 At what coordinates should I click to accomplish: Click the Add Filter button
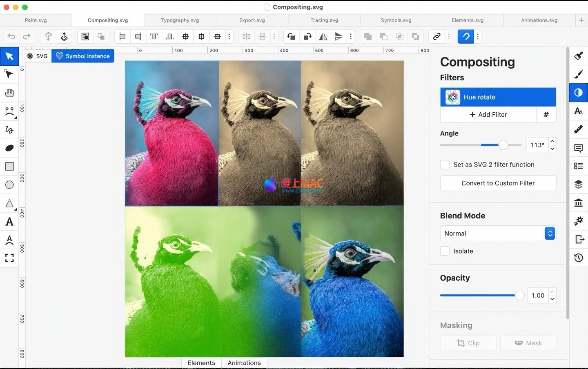click(488, 115)
